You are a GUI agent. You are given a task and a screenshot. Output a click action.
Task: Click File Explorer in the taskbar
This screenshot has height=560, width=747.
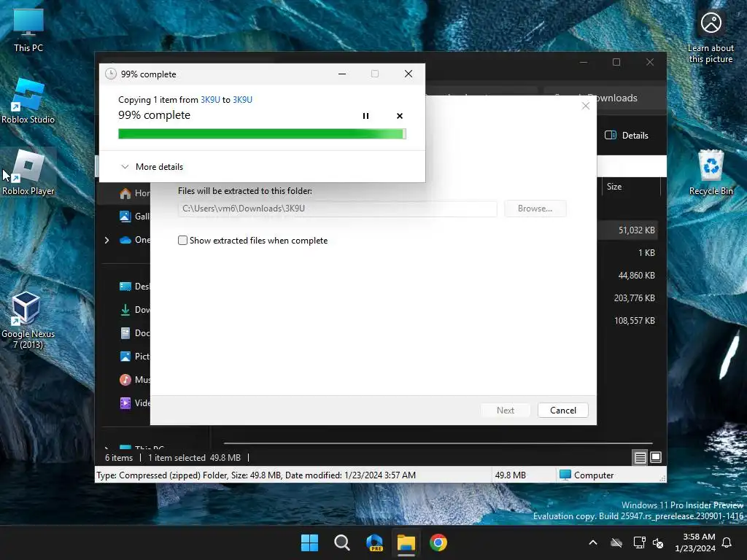(x=406, y=542)
